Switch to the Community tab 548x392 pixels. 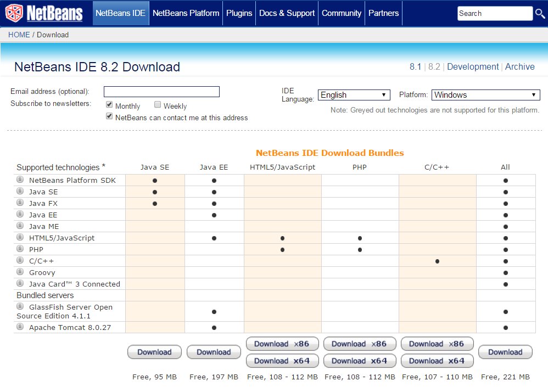[342, 13]
